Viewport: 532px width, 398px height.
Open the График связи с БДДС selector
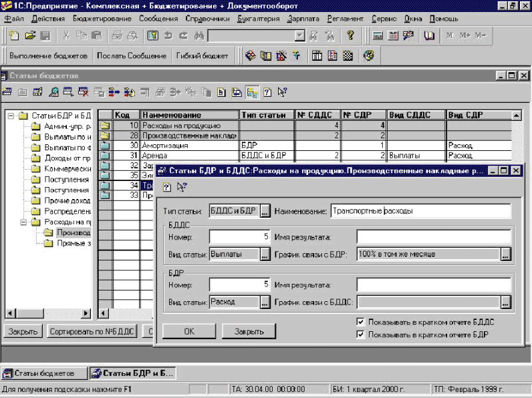[505, 302]
